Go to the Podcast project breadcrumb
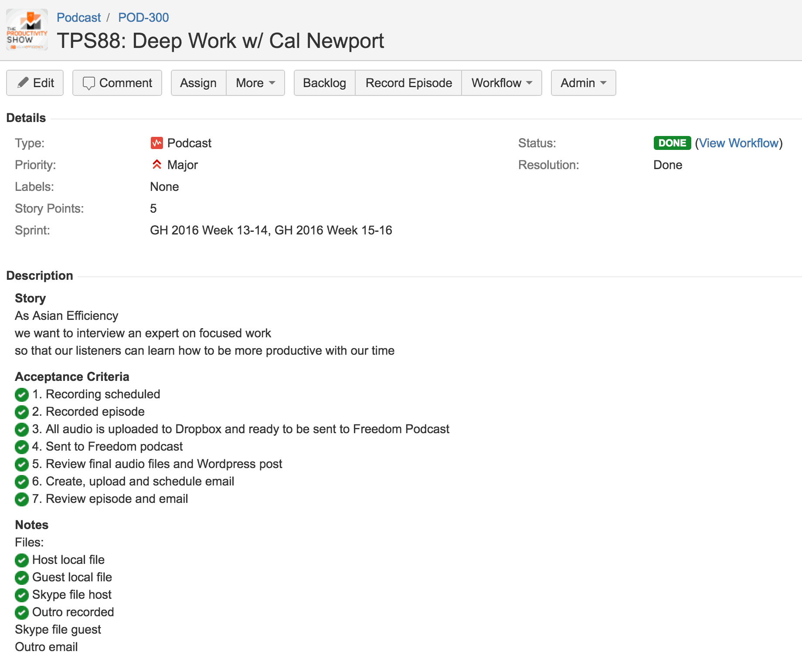The image size is (802, 672). [78, 17]
